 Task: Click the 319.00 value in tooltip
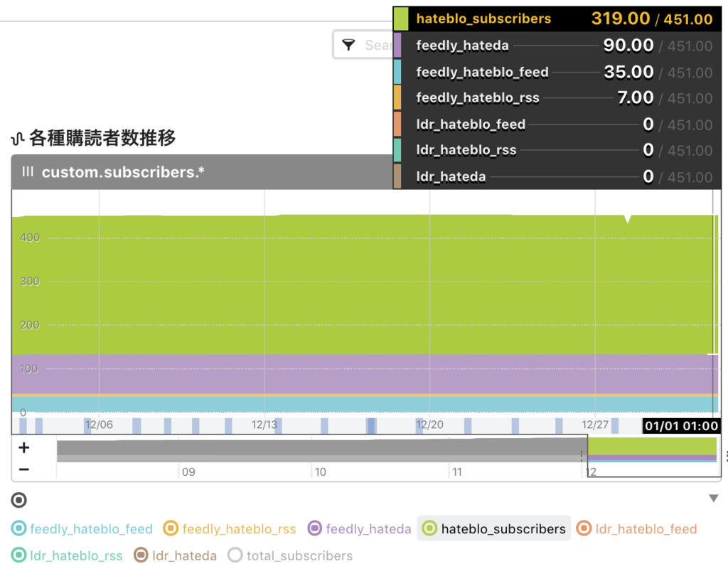pos(621,18)
